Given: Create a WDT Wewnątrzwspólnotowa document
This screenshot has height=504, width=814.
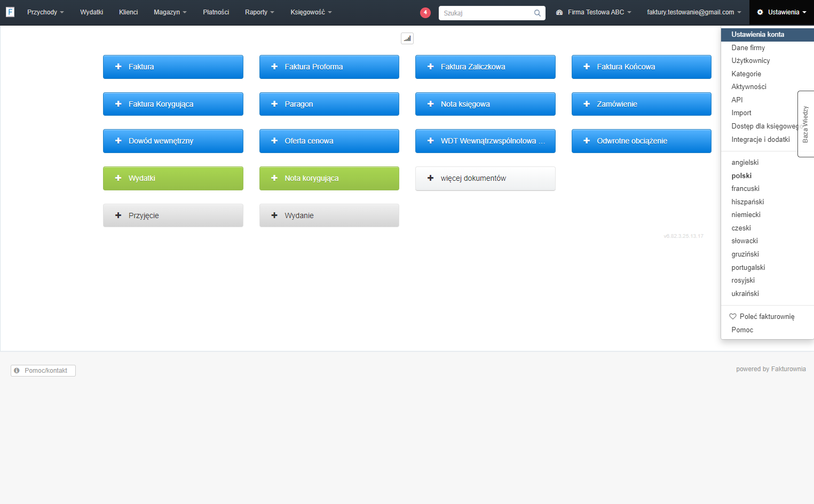Looking at the screenshot, I should [x=485, y=141].
